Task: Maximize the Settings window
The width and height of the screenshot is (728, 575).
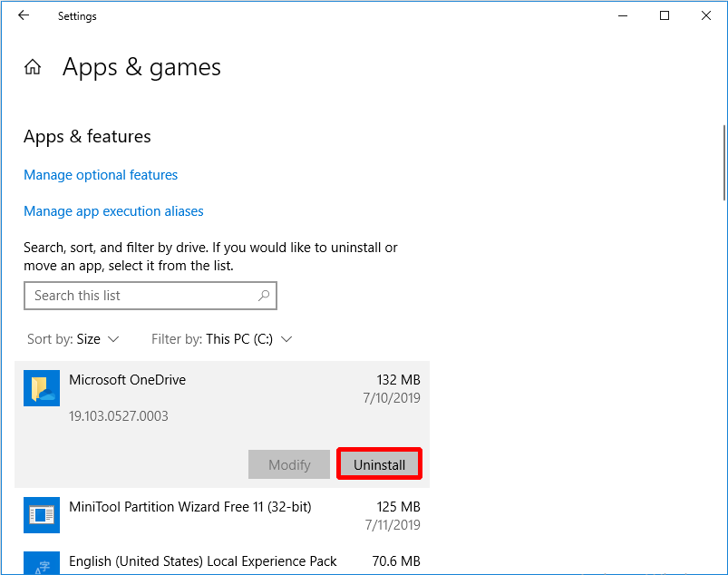Action: pyautogui.click(x=665, y=15)
